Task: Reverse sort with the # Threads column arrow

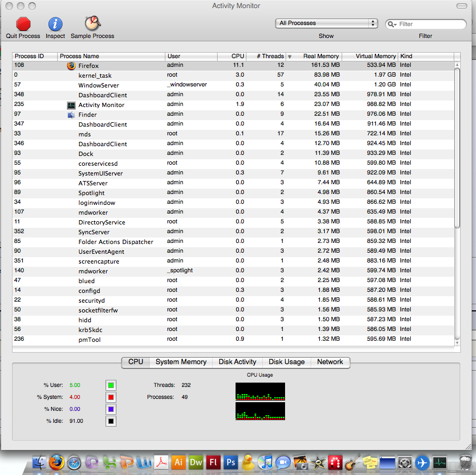Action: point(289,57)
